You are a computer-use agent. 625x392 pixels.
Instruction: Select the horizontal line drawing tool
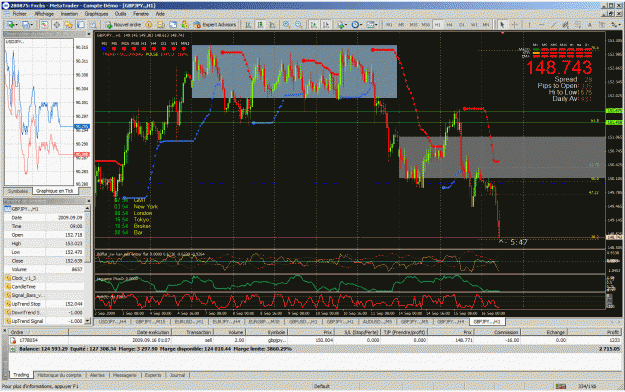coord(541,25)
